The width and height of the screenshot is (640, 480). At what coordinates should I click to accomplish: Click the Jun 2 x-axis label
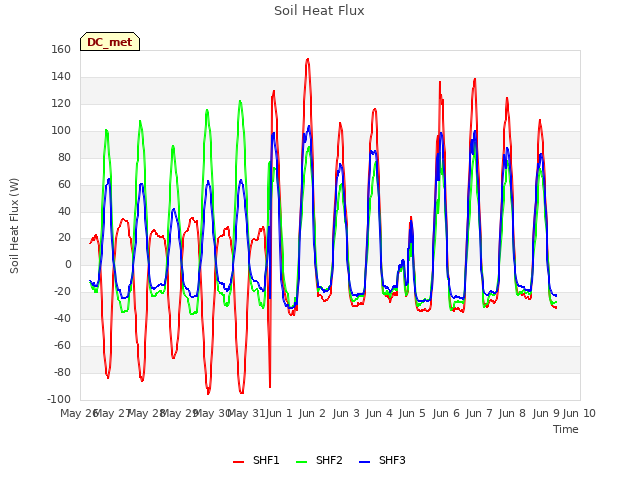point(312,413)
